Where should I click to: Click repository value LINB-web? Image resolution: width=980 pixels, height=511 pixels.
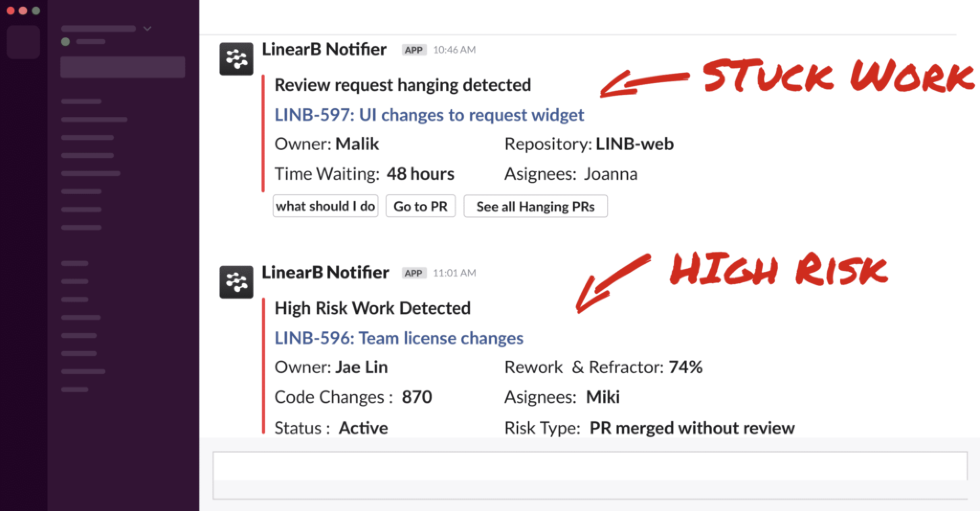(x=635, y=144)
